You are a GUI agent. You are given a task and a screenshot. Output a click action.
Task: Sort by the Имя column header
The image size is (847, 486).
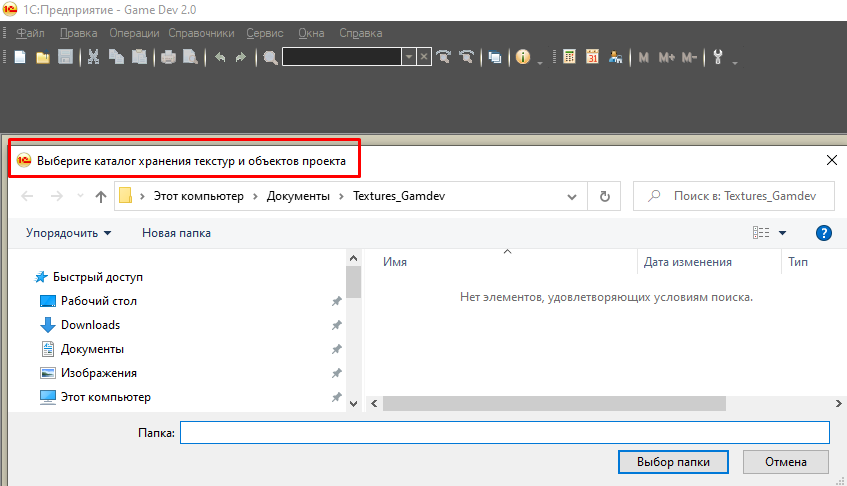[395, 262]
